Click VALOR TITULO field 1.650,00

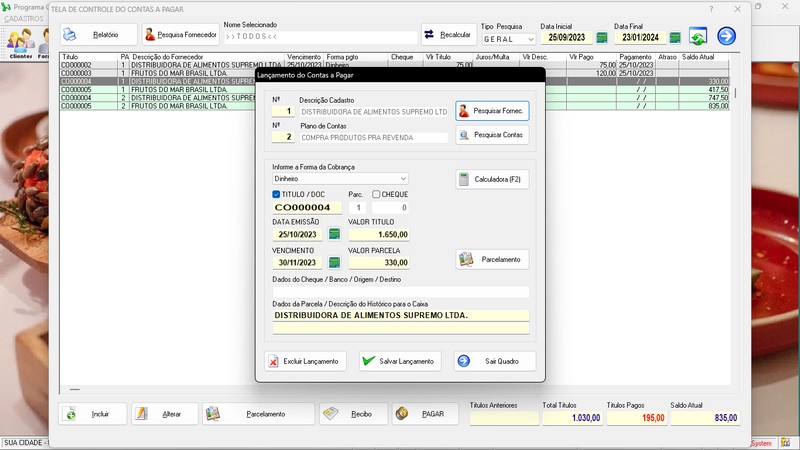pos(379,234)
